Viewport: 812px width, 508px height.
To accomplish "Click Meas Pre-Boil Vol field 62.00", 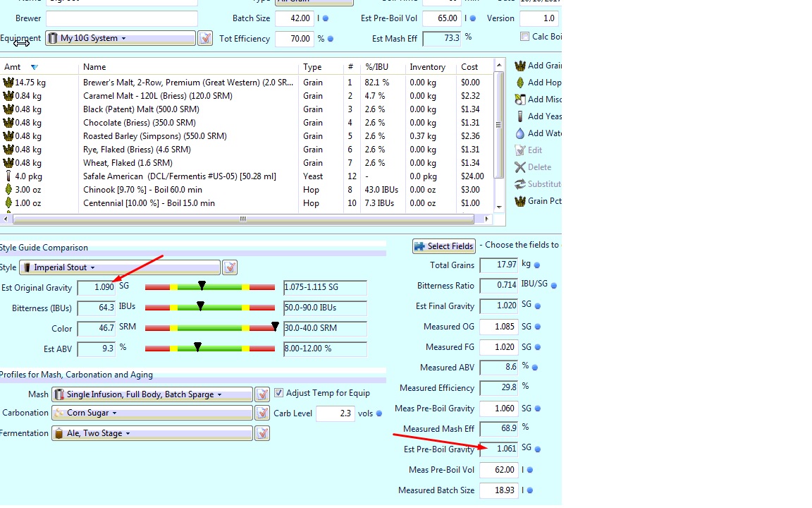I will (499, 470).
